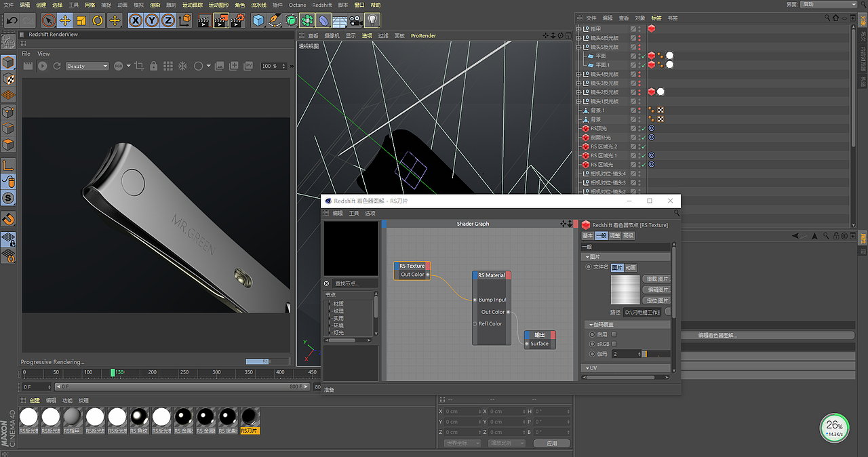Click RenderView snowflake freeze icon

pos(182,66)
